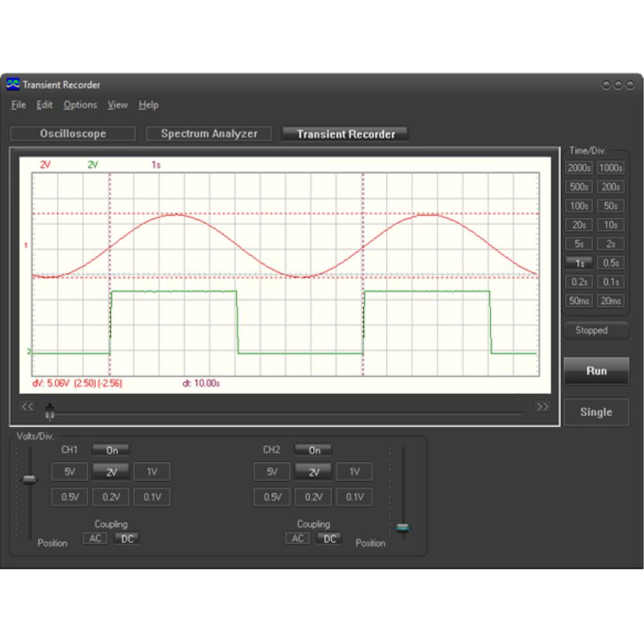The image size is (644, 644).
Task: Select CH1 2V Volts/Div button
Action: click(111, 472)
